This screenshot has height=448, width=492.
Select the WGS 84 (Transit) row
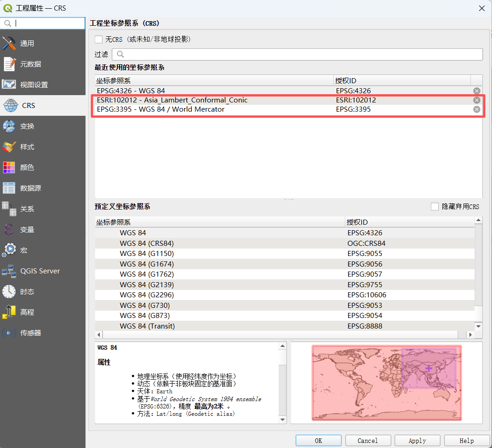tap(285, 326)
